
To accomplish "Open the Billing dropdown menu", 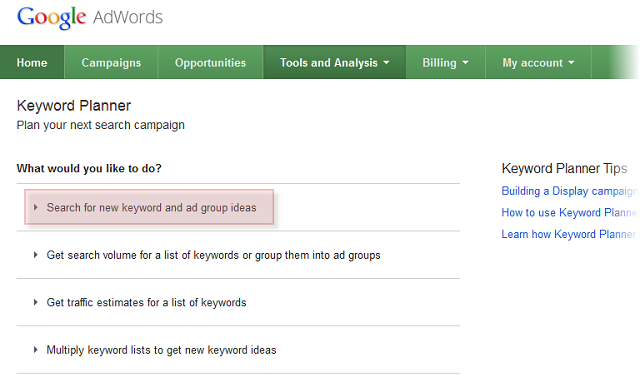I will (x=445, y=62).
